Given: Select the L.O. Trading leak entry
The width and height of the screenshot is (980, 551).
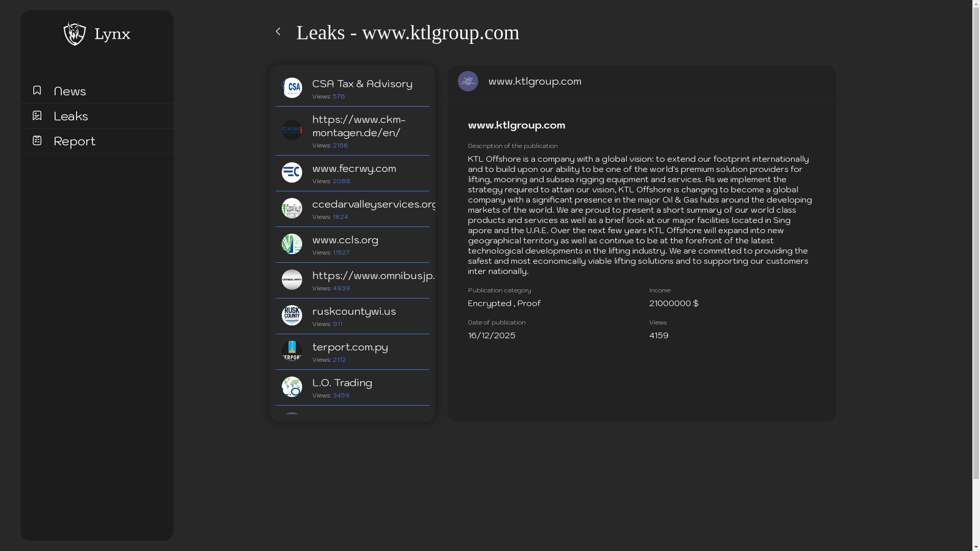Looking at the screenshot, I should pyautogui.click(x=342, y=383).
